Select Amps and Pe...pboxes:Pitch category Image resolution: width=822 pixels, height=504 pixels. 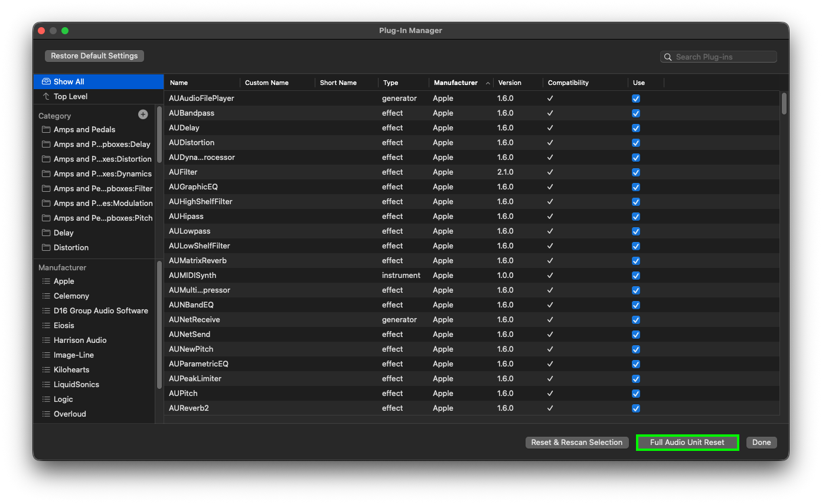click(x=103, y=218)
